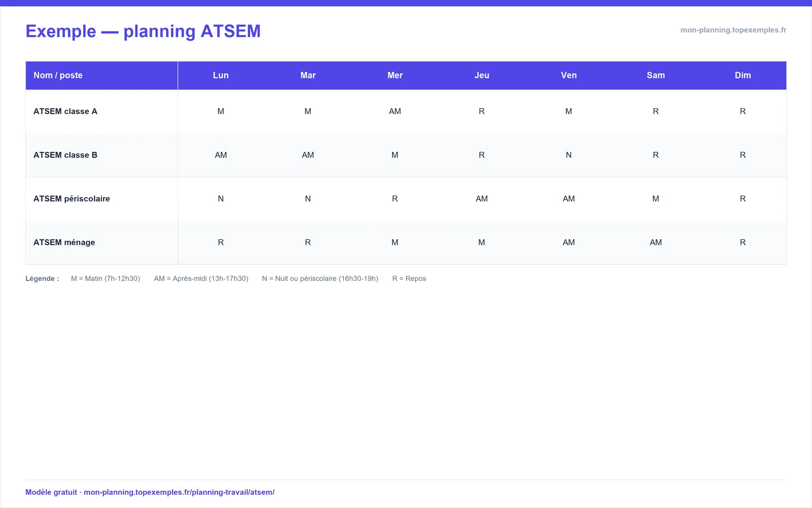Click the mon-planning.topexemples.fr header text
Viewport: 812px width, 508px height.
(x=733, y=30)
